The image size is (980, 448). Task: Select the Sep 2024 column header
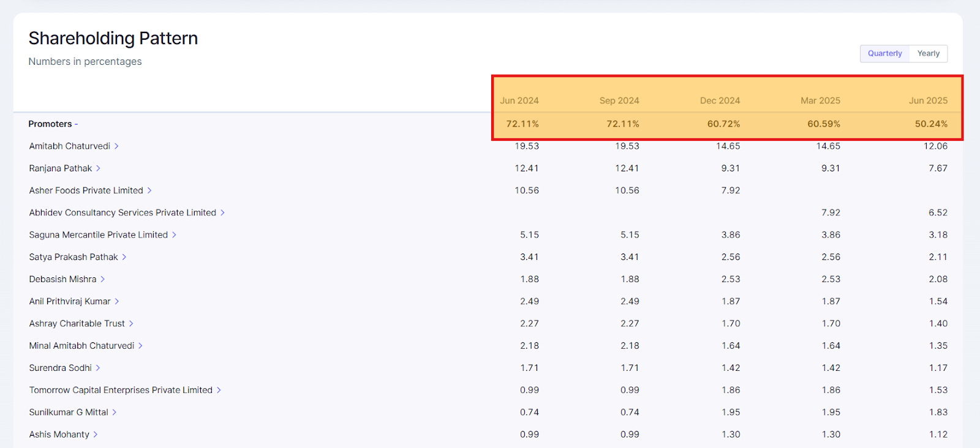tap(619, 100)
